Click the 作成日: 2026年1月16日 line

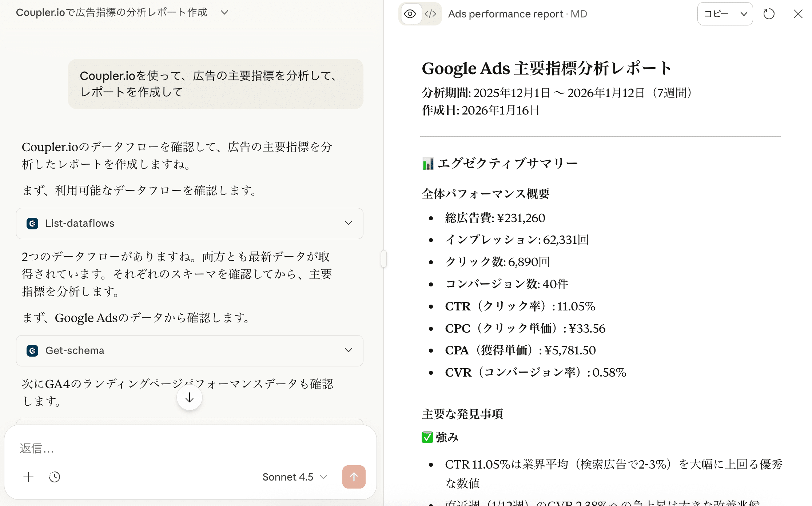coord(481,110)
